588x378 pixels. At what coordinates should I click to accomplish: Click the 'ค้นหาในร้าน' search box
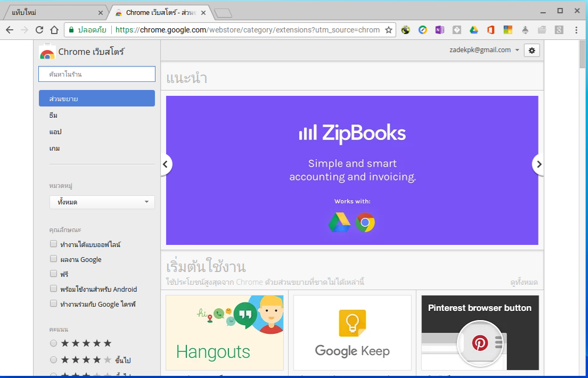(97, 74)
